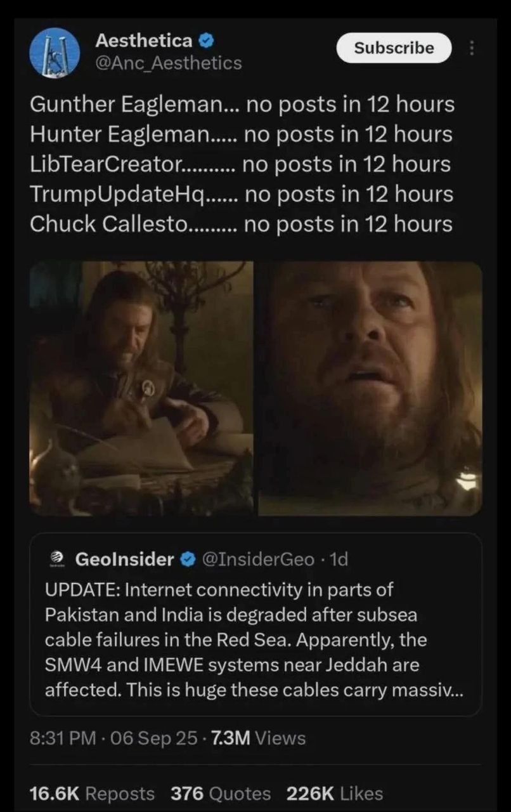Viewport: 511px width, 812px height.
Task: Click the 06 Sep 25 post date
Action: (152, 738)
